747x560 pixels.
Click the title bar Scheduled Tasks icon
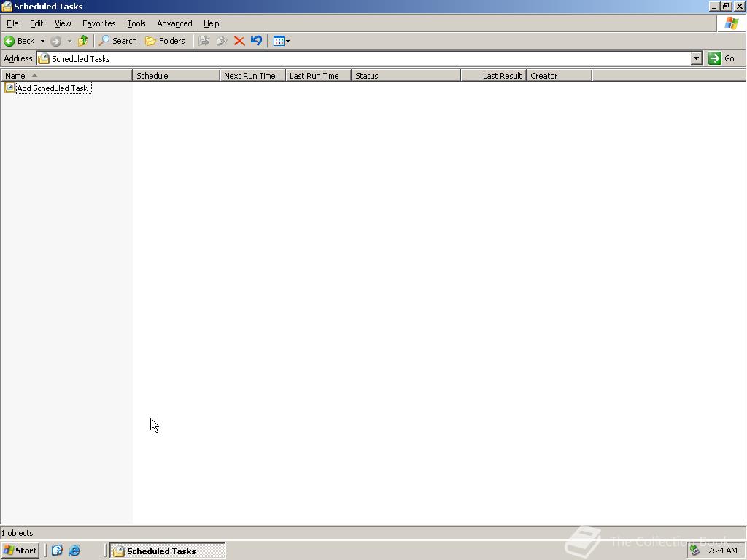click(7, 6)
